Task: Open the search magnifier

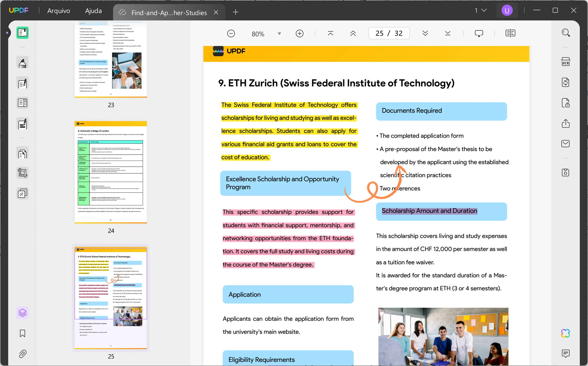Action: coord(565,33)
